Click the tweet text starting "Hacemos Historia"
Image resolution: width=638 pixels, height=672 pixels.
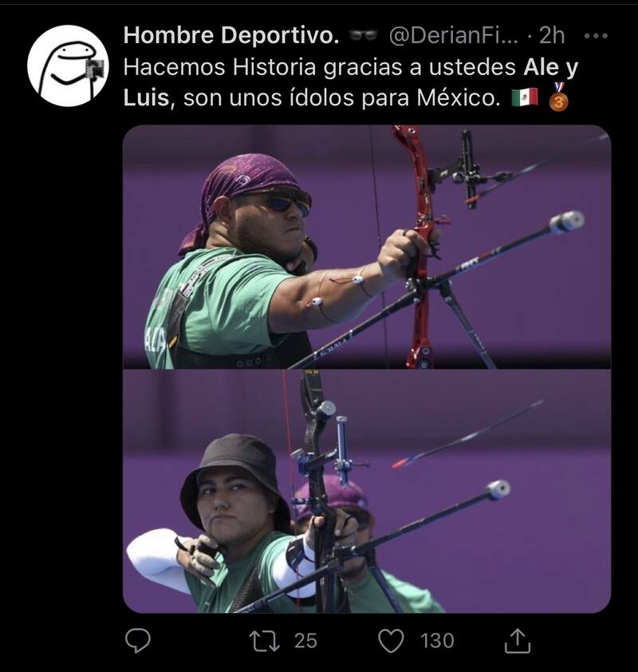click(319, 68)
